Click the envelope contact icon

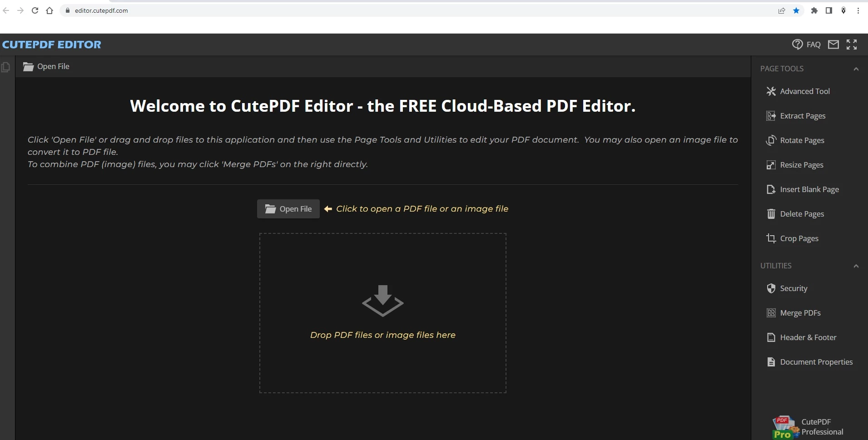[x=833, y=44]
